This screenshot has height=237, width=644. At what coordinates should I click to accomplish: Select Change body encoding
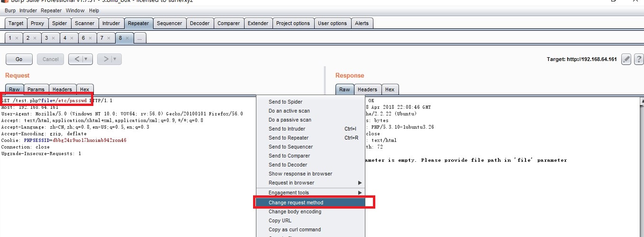(x=310, y=211)
